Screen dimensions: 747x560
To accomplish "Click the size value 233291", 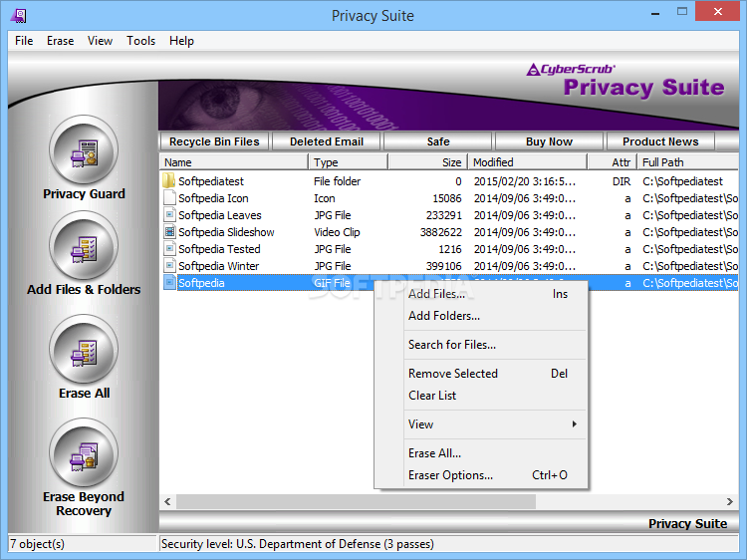I will click(x=444, y=215).
